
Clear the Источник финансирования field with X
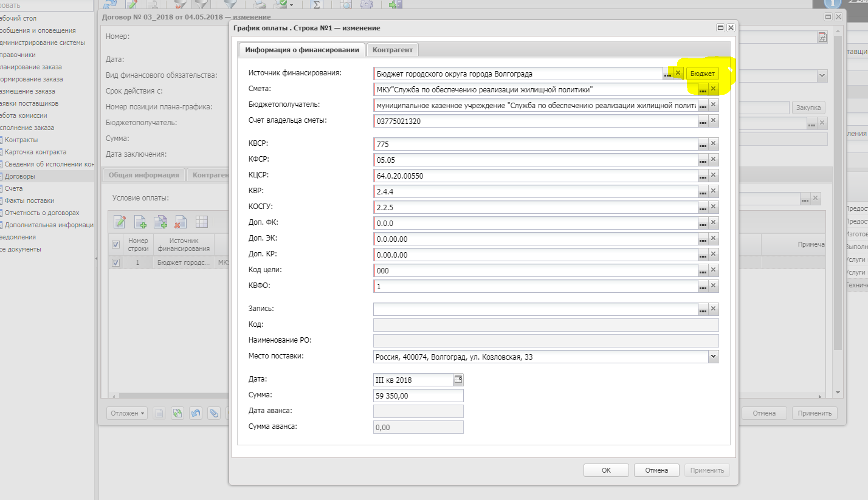pyautogui.click(x=678, y=74)
